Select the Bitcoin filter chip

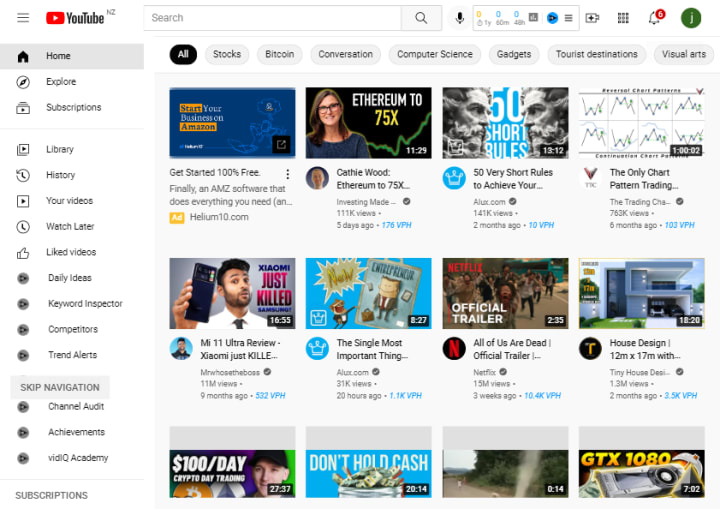click(x=280, y=54)
